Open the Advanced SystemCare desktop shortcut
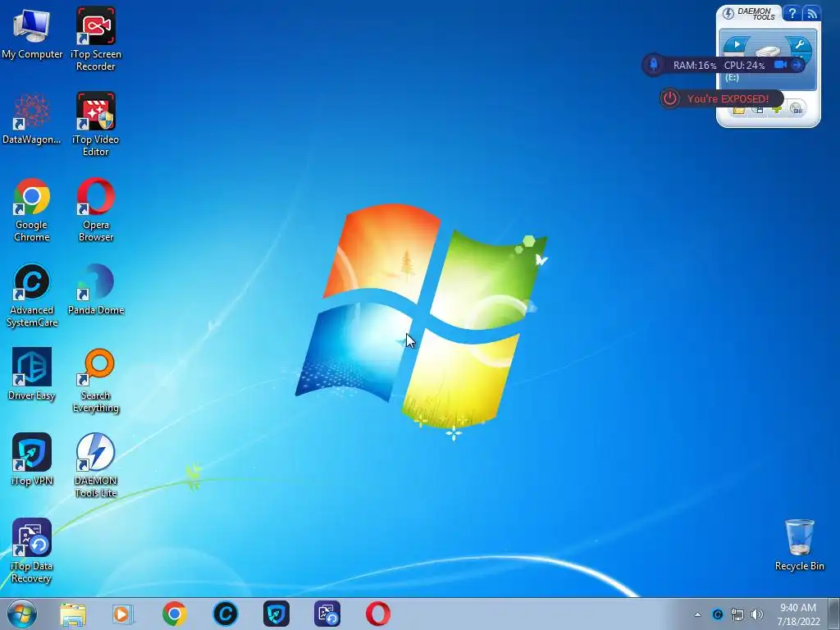840x630 pixels. pos(32,295)
